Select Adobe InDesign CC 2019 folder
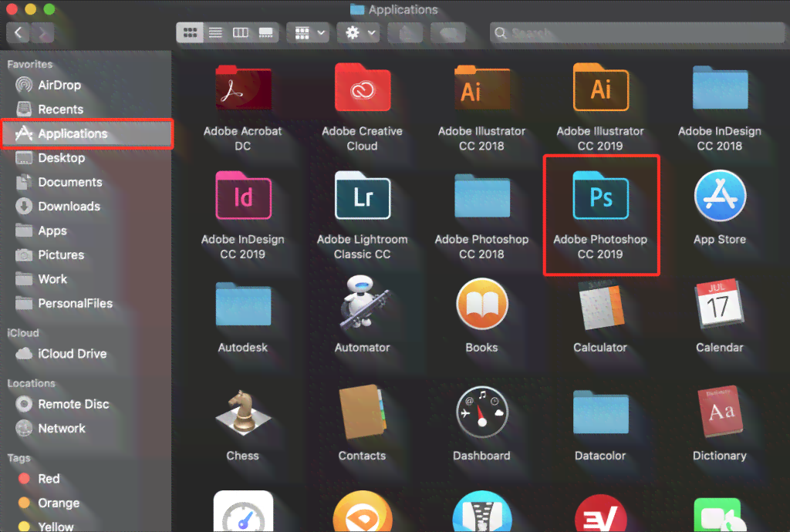 [243, 197]
